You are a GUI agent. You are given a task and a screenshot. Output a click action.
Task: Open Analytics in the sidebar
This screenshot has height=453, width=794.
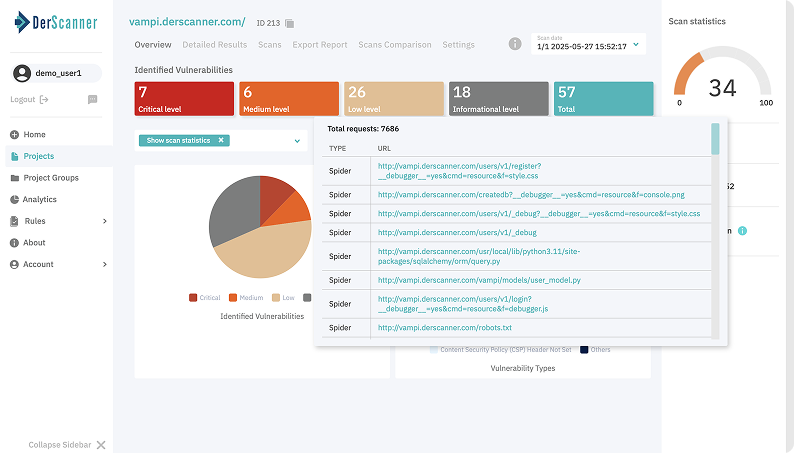click(39, 199)
